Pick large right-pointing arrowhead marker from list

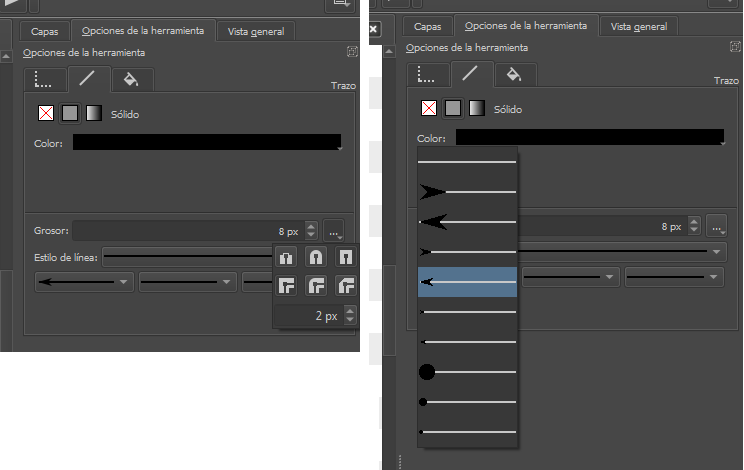467,192
